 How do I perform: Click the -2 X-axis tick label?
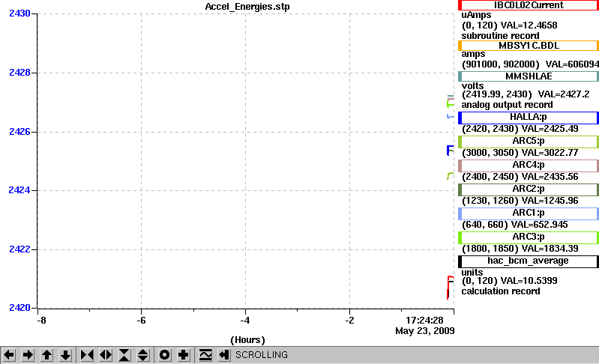(349, 321)
